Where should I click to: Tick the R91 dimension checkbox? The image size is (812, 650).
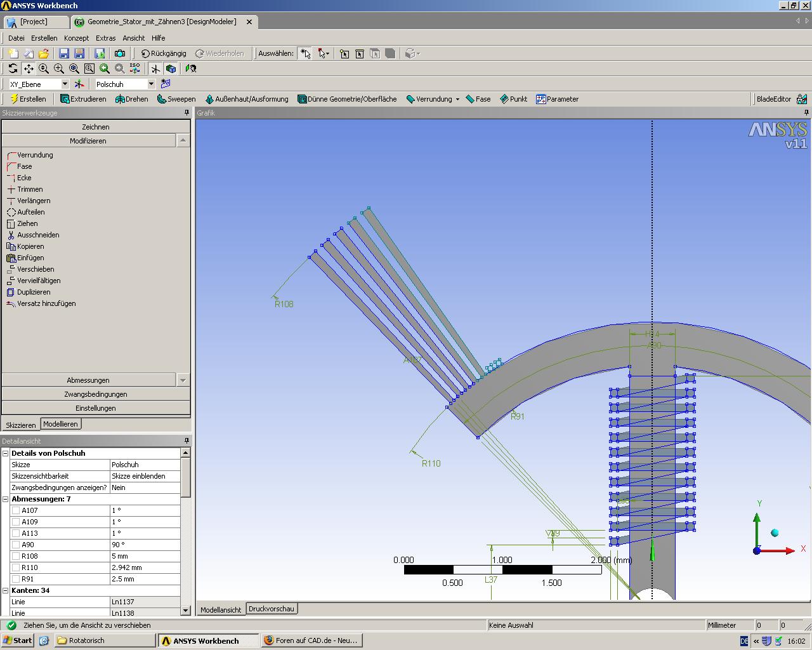pos(16,579)
